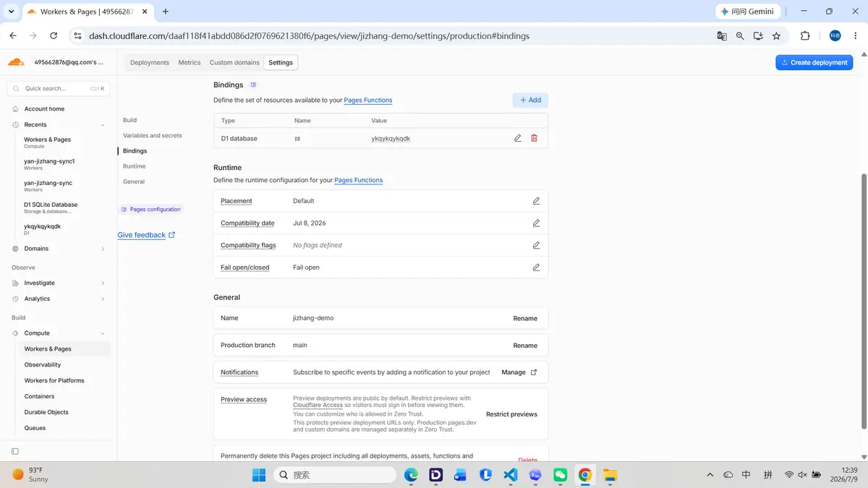Rename the Production branch main

(x=525, y=346)
